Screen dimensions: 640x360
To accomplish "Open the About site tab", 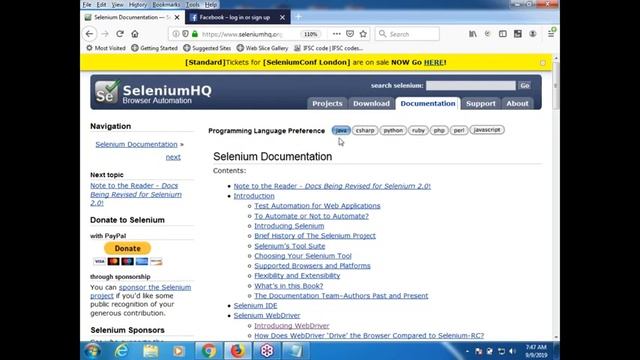I will tap(517, 104).
